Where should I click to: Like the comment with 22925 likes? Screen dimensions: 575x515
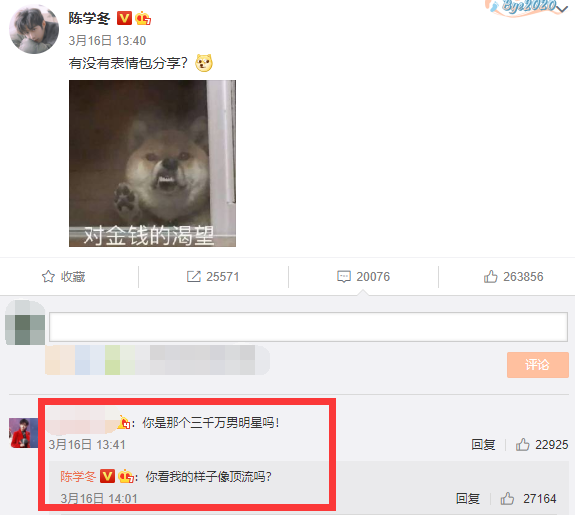[542, 445]
